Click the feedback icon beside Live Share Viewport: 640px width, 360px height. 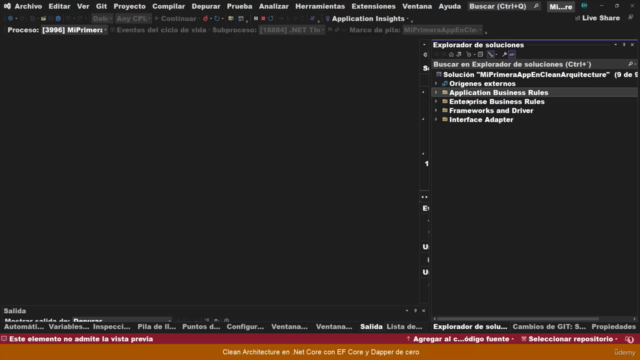tap(631, 18)
